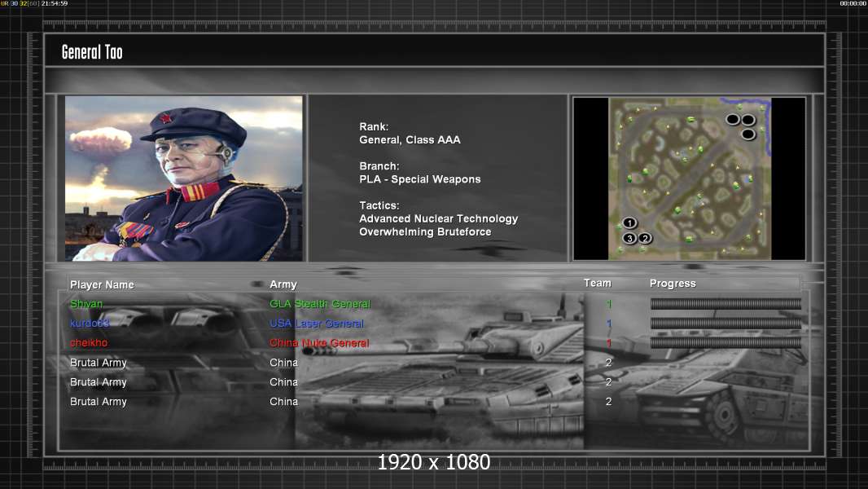Click start position marker 2 on minimap
Viewport: 868px width, 489px height.
645,238
